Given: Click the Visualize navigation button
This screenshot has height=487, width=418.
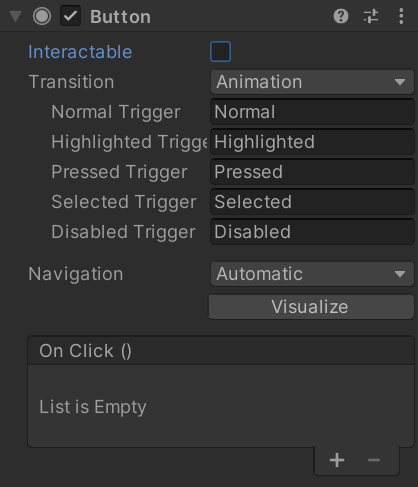Looking at the screenshot, I should [x=311, y=307].
